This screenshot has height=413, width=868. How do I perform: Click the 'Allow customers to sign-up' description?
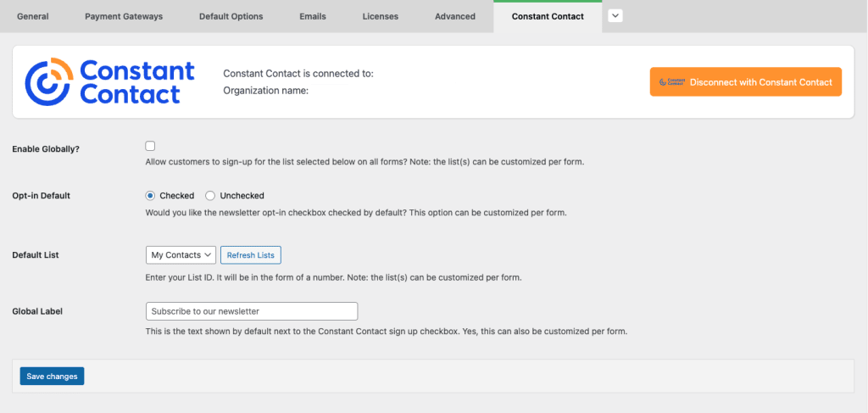[x=364, y=163]
